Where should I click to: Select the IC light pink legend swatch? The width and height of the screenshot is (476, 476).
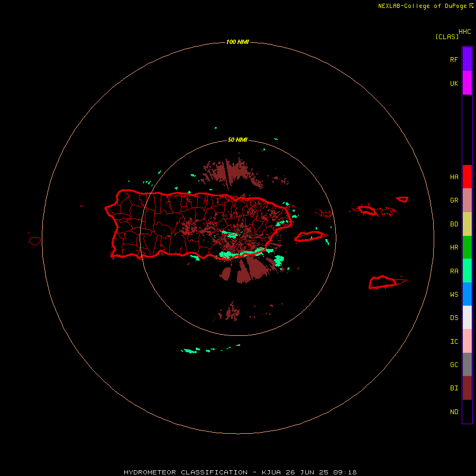pos(467,341)
